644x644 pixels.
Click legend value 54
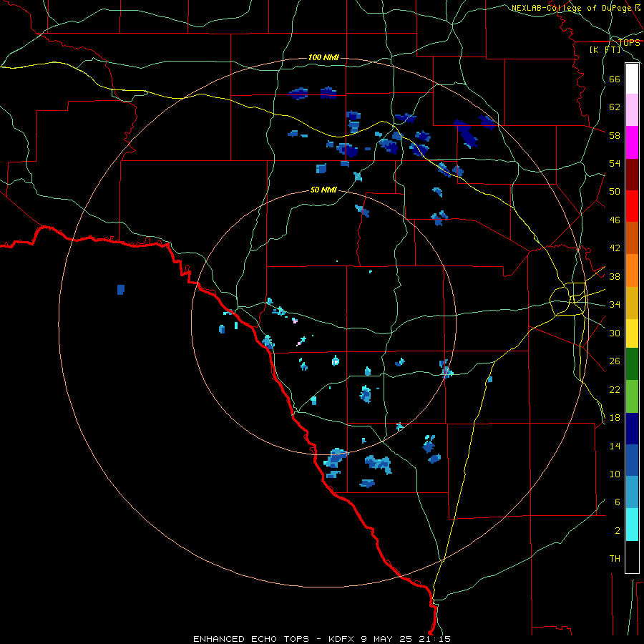point(615,163)
